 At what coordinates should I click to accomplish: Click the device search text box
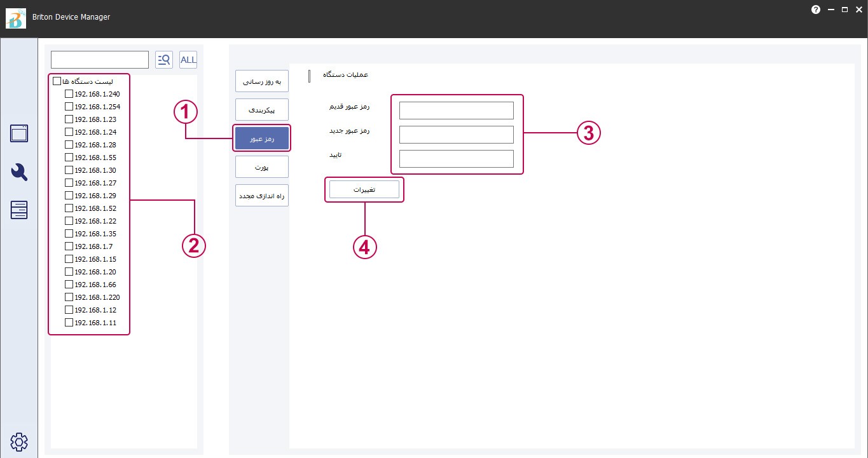(100, 60)
